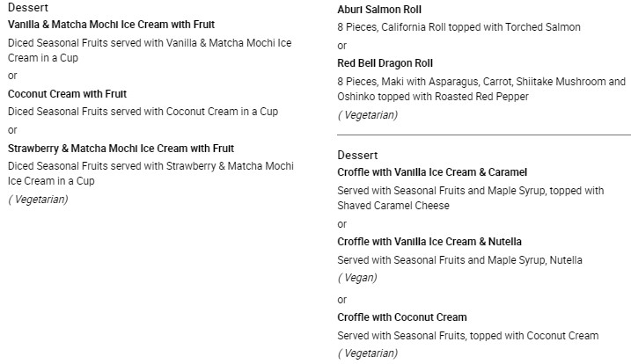This screenshot has height=364, width=631.
Task: Click the left column Dessert heading
Action: 28,7
